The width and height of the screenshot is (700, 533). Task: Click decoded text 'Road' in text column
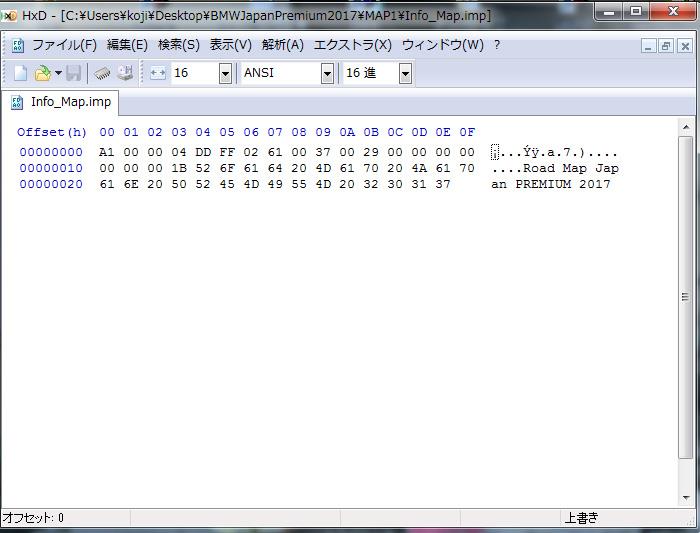539,168
